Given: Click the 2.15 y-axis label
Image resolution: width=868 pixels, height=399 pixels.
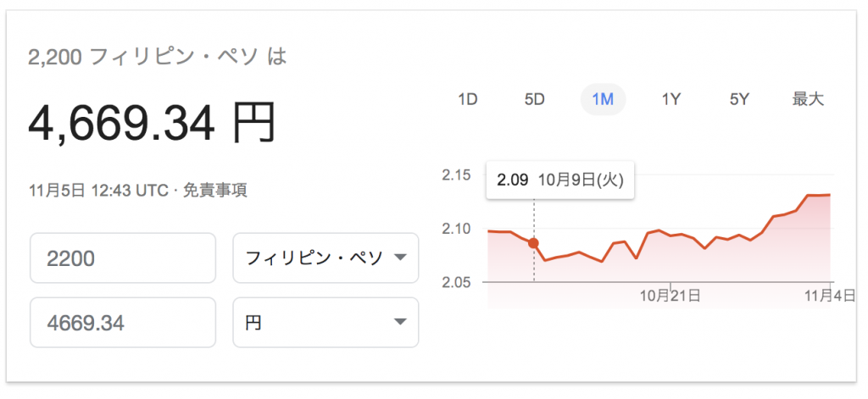Looking at the screenshot, I should tap(456, 175).
